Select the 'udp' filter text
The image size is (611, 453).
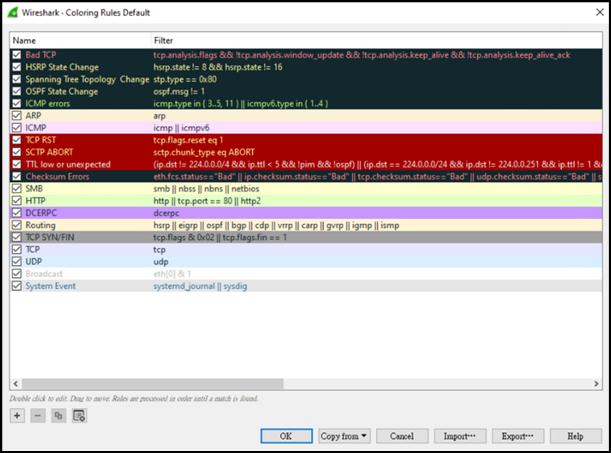161,262
